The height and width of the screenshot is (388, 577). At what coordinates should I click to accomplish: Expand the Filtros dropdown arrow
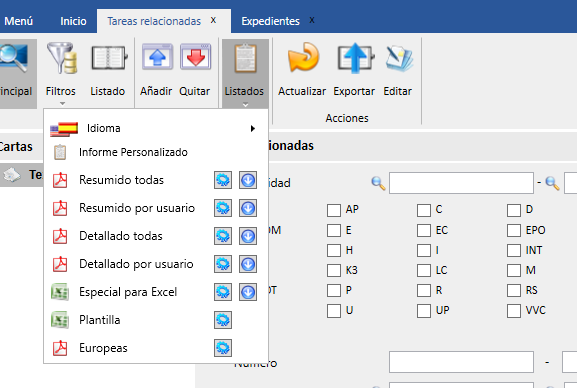62,104
